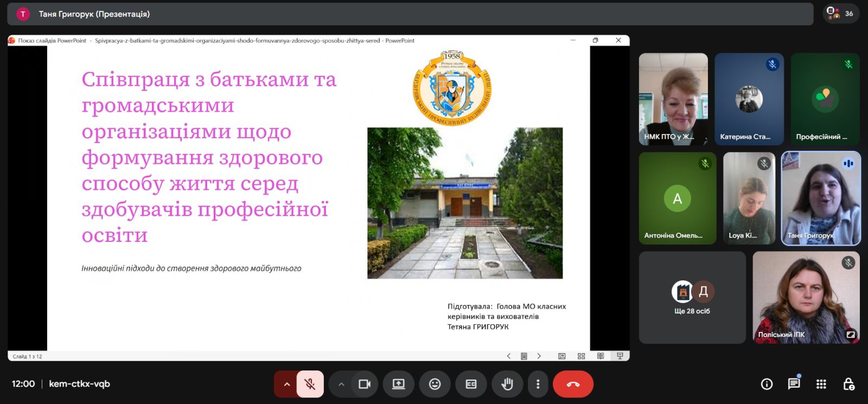
Task: Go to next slide in PowerPoint show
Action: 539,356
